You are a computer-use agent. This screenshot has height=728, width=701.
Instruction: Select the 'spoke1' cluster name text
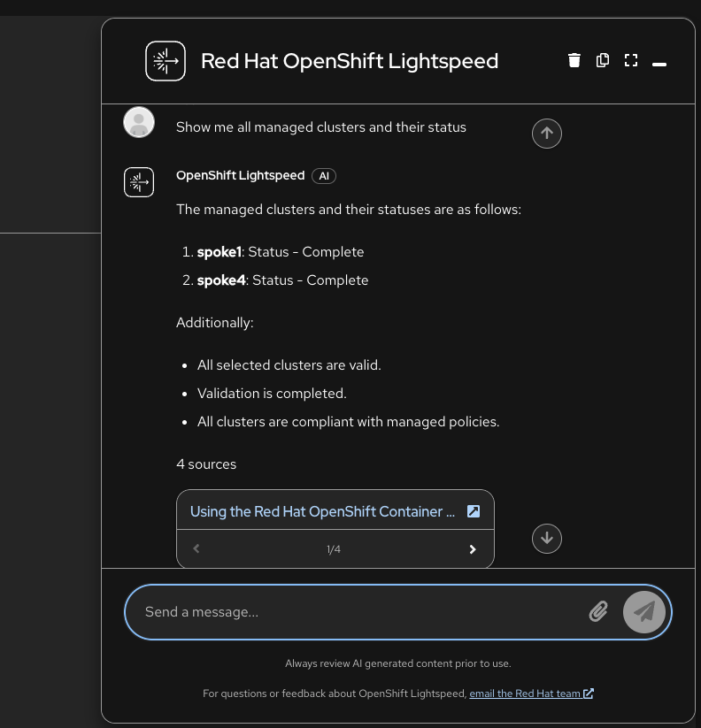(220, 252)
